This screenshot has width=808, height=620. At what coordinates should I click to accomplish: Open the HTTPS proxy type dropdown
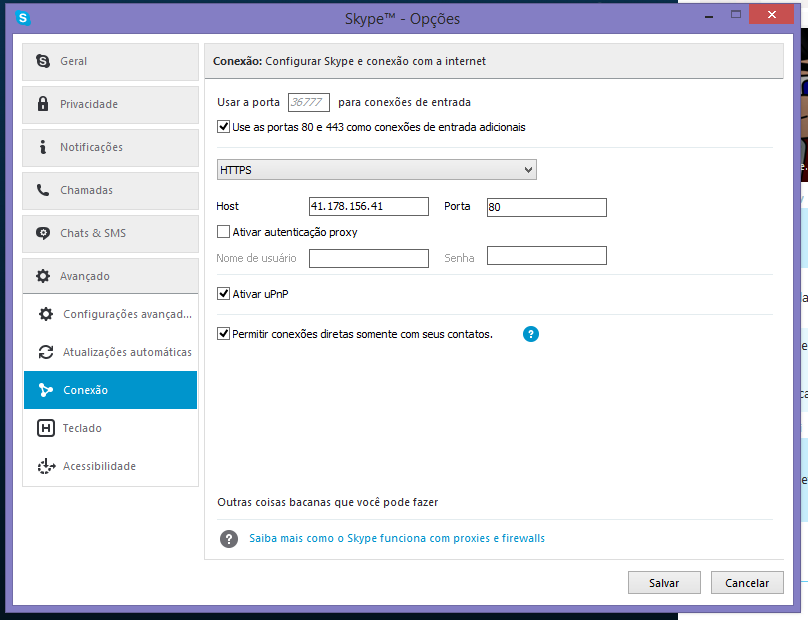click(377, 170)
